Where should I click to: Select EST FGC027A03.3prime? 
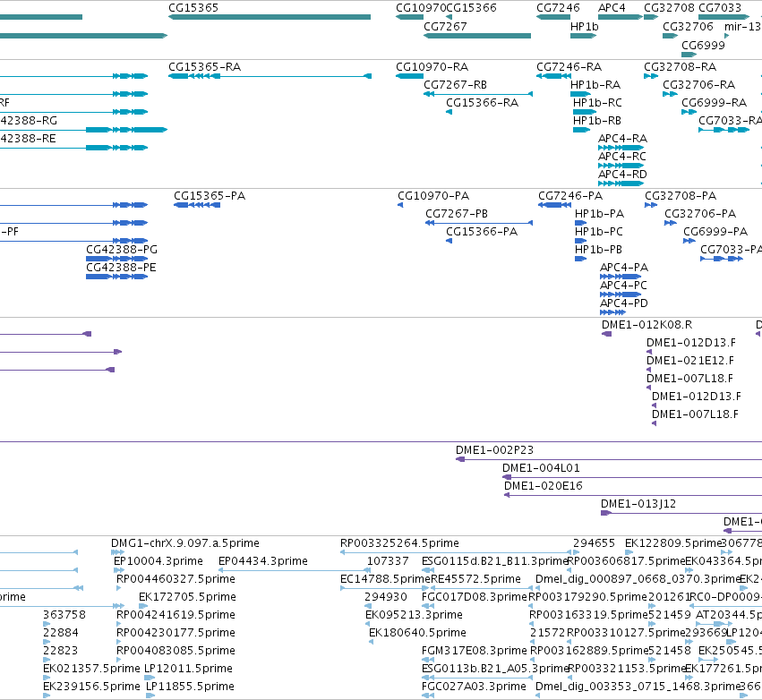pos(428,696)
